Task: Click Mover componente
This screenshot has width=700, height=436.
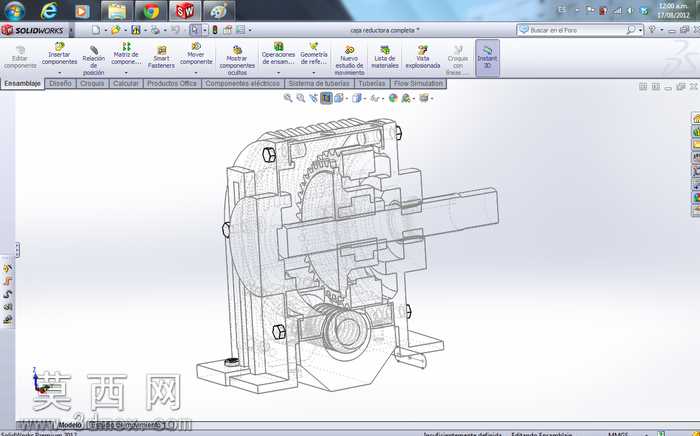Action: point(196,54)
